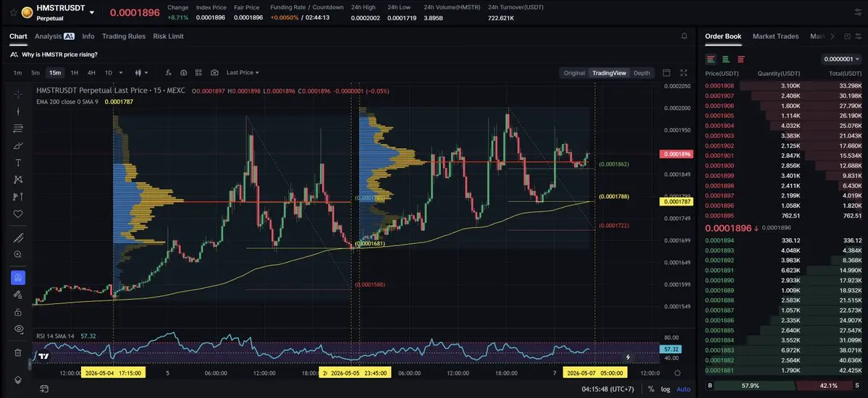
Task: Show asks only order book view
Action: [x=741, y=59]
